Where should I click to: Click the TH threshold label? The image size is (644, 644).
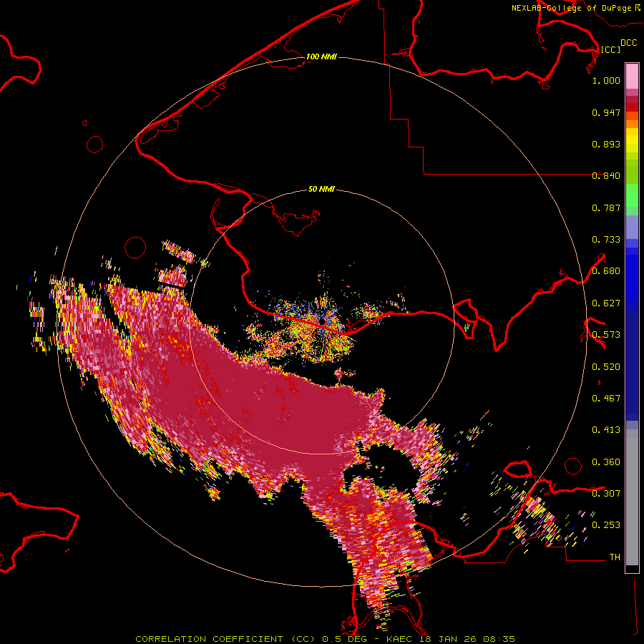pyautogui.click(x=615, y=557)
